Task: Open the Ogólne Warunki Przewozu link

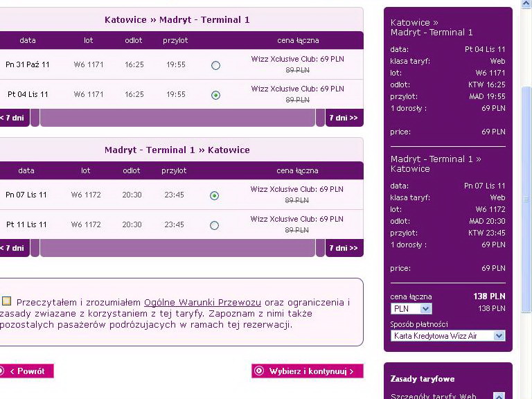Action: point(202,302)
